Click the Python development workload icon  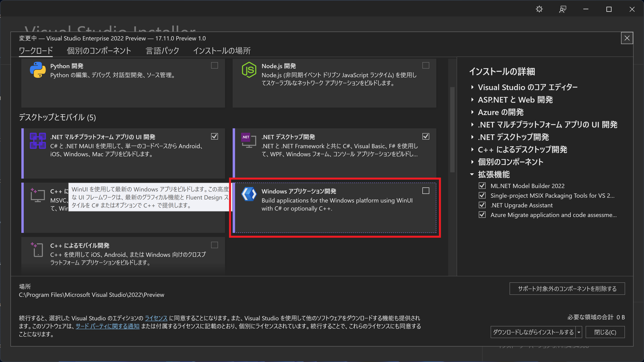coord(38,70)
